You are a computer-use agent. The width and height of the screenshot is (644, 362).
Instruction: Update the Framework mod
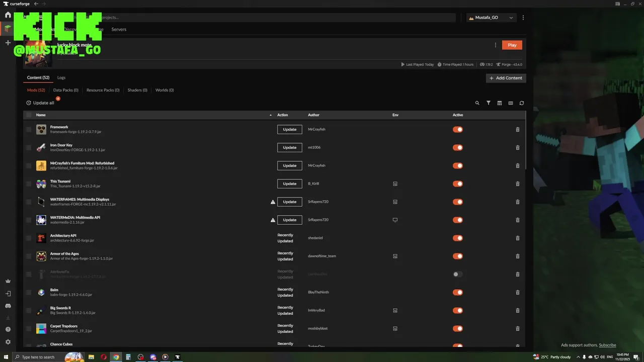click(290, 130)
